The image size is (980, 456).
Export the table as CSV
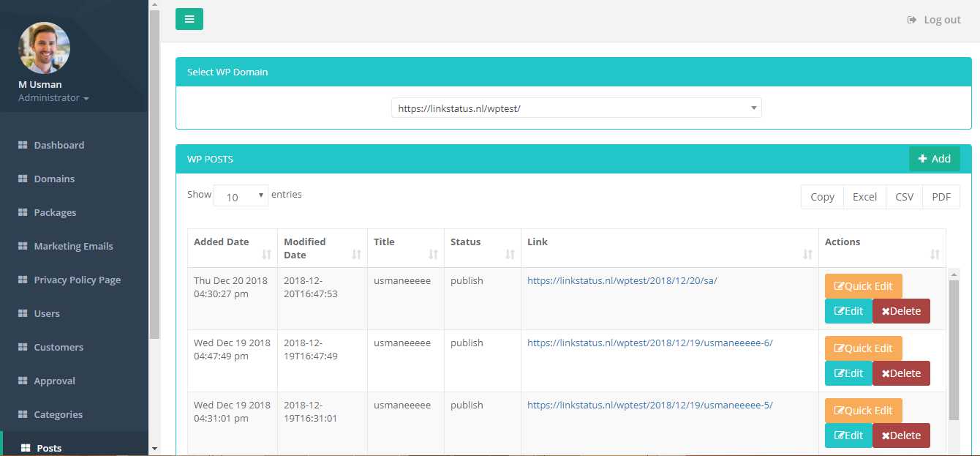coord(905,197)
